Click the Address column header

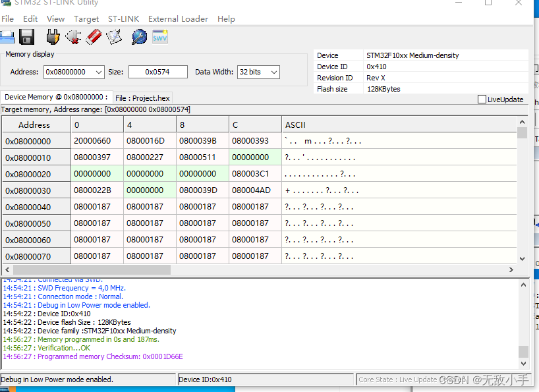[36, 125]
